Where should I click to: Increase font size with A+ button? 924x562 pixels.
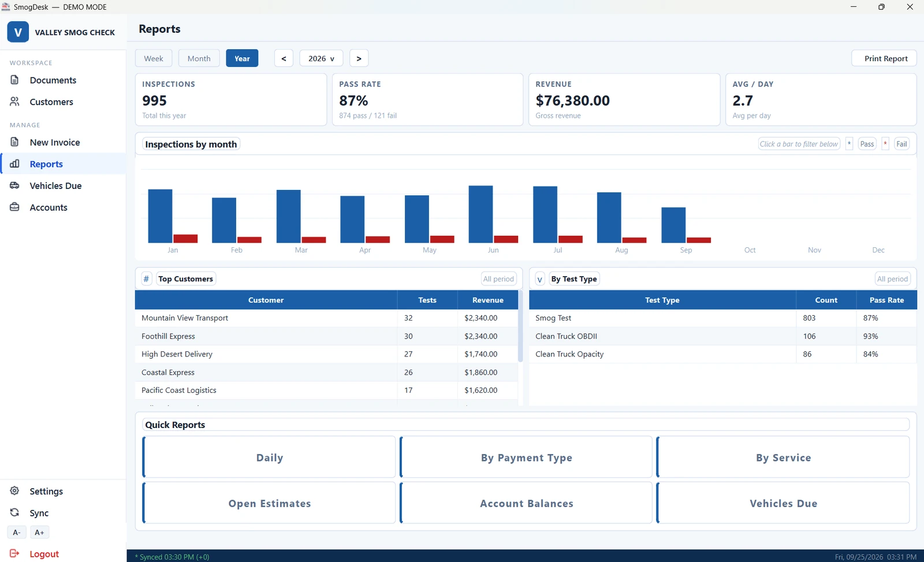coord(39,533)
